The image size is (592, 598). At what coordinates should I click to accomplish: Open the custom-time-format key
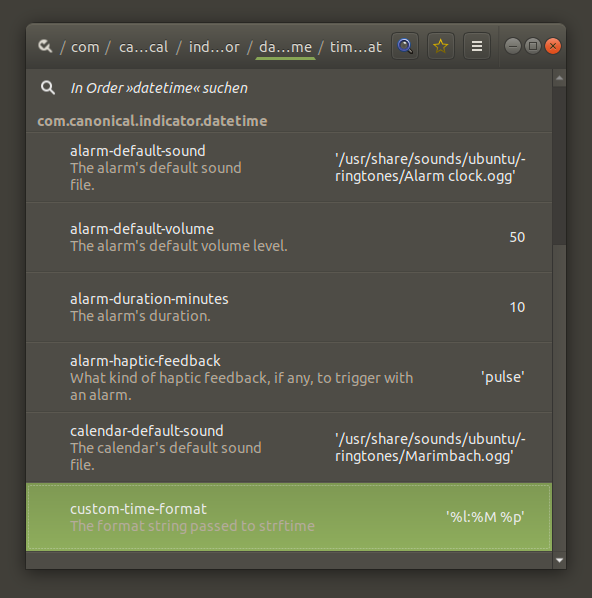[289, 517]
